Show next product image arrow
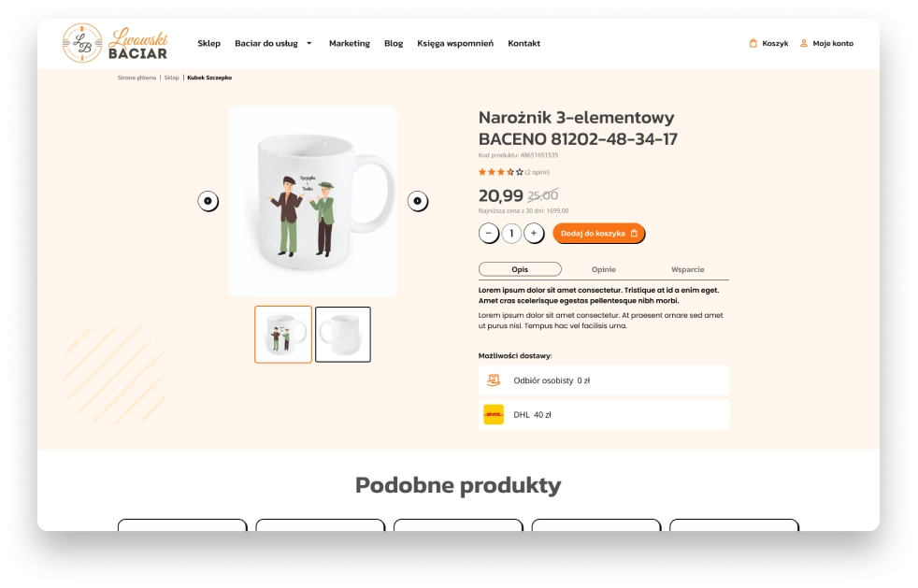 [x=418, y=201]
